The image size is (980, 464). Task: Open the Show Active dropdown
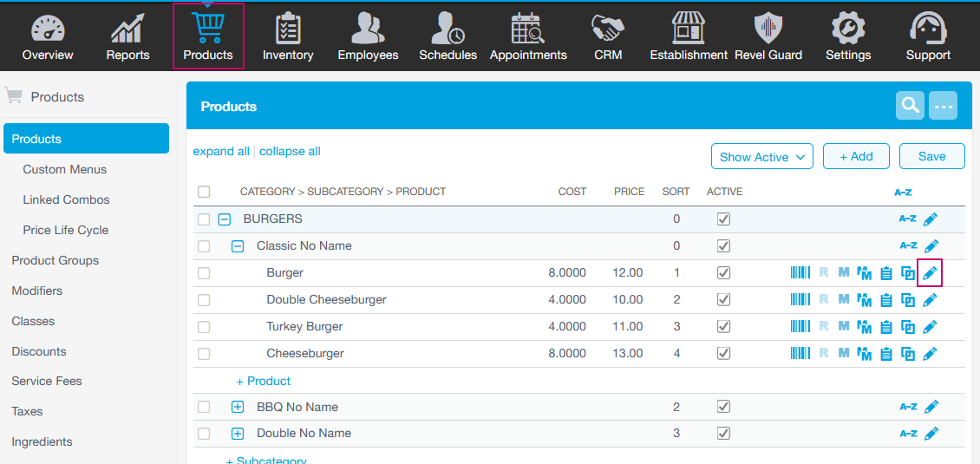click(761, 157)
